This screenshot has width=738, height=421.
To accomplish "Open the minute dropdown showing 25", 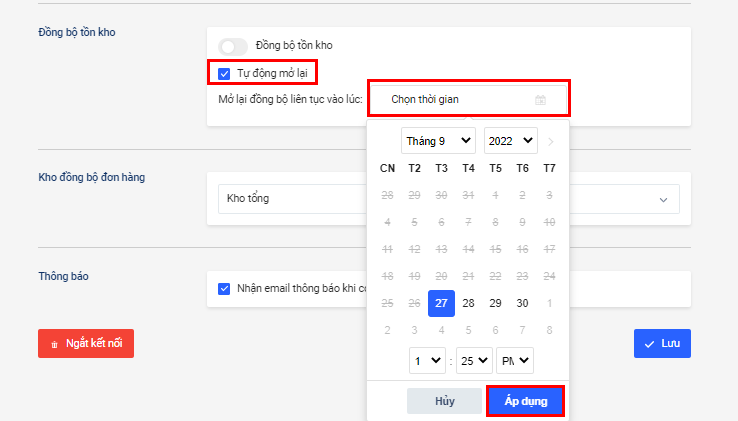I will coord(474,360).
